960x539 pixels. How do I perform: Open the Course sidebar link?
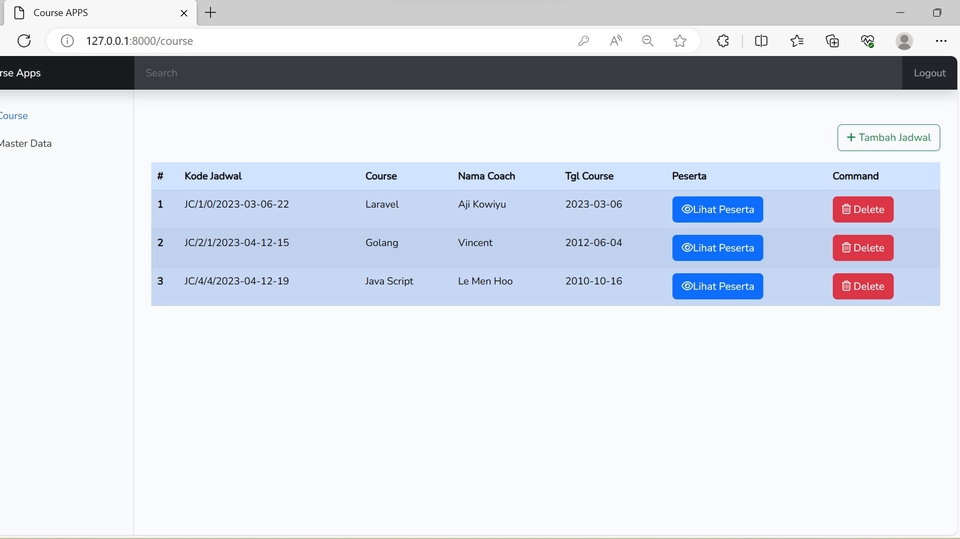click(x=13, y=116)
